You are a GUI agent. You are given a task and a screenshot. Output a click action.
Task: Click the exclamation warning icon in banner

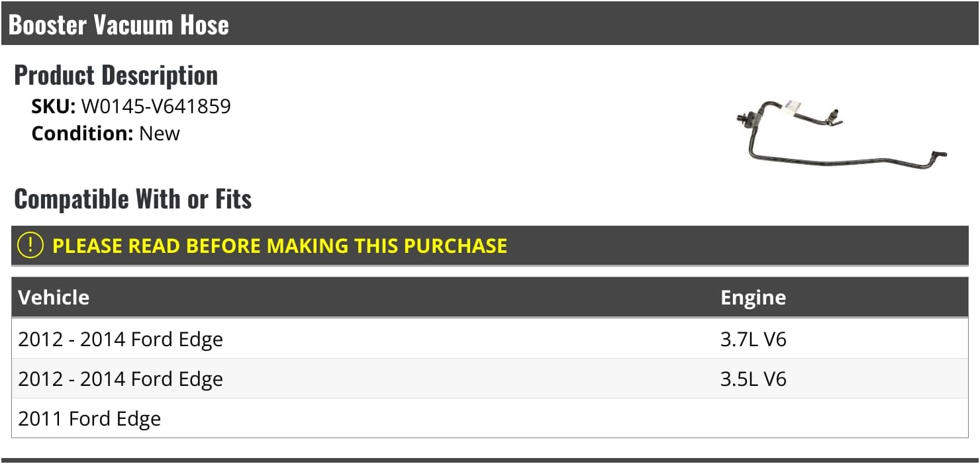pos(30,246)
